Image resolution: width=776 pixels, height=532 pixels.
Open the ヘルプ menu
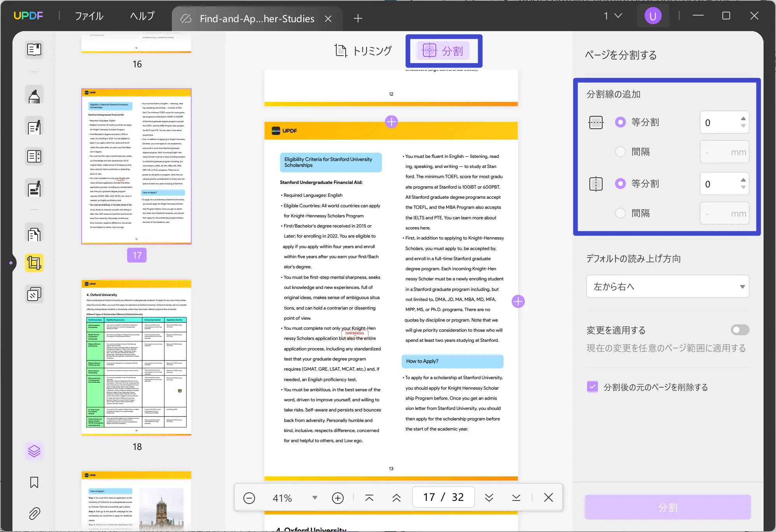(142, 16)
